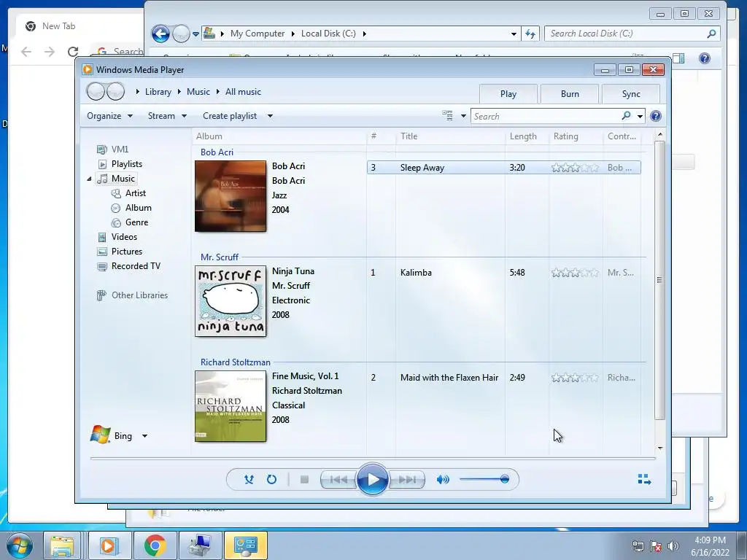Open Windows Media Player help
This screenshot has height=560, width=747.
[x=656, y=116]
